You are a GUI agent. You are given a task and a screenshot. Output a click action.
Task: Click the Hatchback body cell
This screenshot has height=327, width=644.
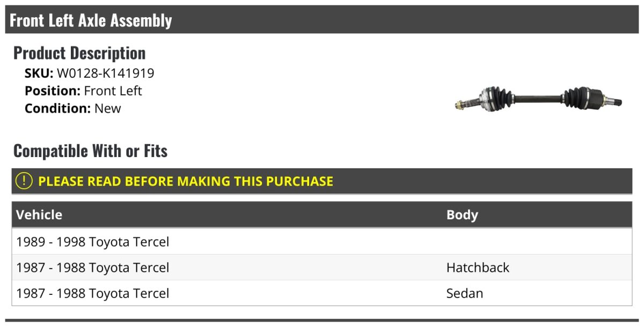478,267
